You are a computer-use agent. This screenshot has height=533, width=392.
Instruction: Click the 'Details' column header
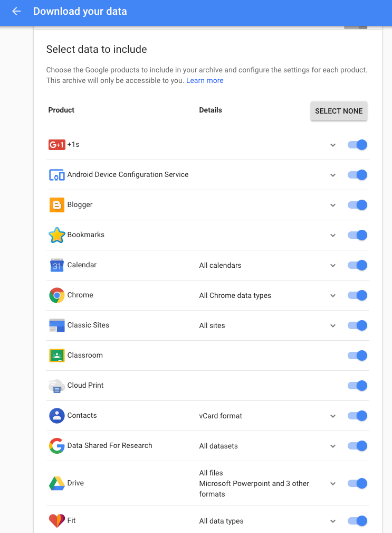(x=211, y=110)
